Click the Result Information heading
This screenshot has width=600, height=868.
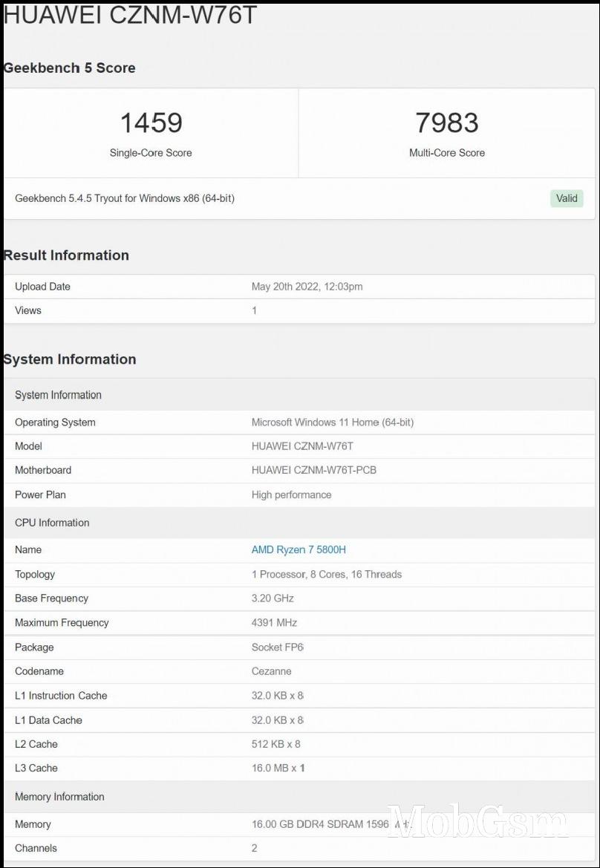tap(66, 255)
